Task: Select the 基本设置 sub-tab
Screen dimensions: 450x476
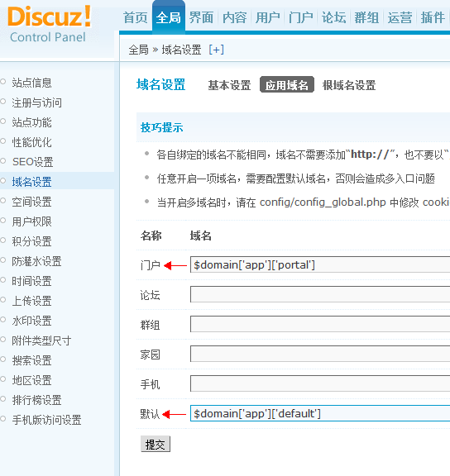Action: [x=229, y=85]
